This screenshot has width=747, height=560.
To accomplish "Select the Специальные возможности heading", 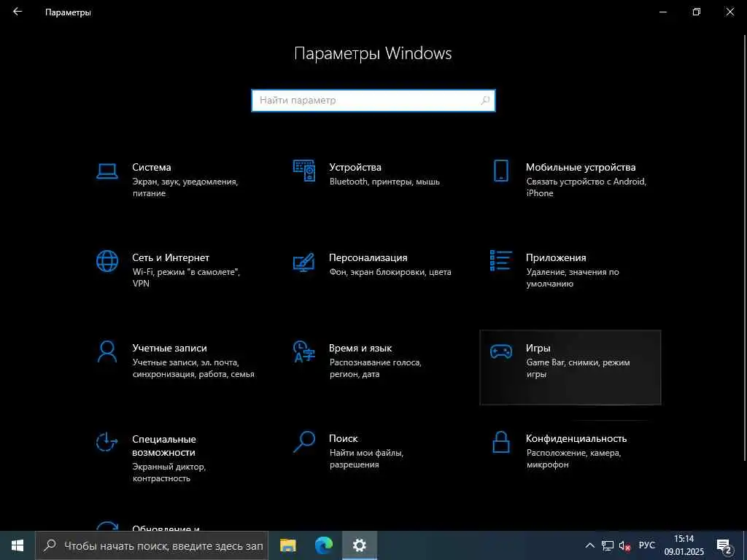I will [164, 446].
